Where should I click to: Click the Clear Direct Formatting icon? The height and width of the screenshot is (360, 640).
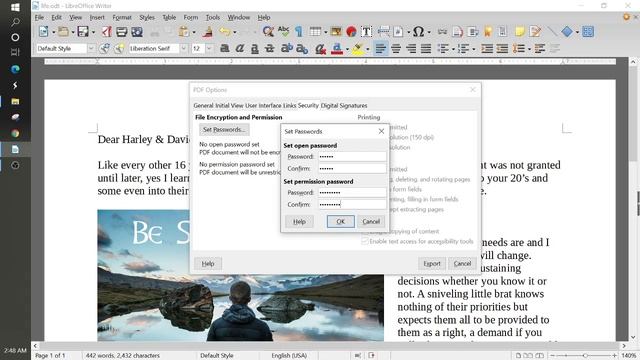click(x=320, y=49)
